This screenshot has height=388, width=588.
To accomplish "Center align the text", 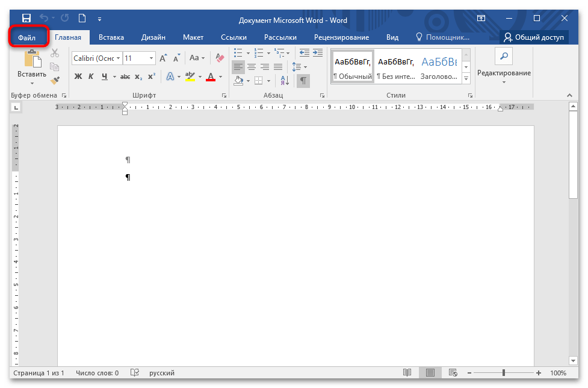I will 252,67.
